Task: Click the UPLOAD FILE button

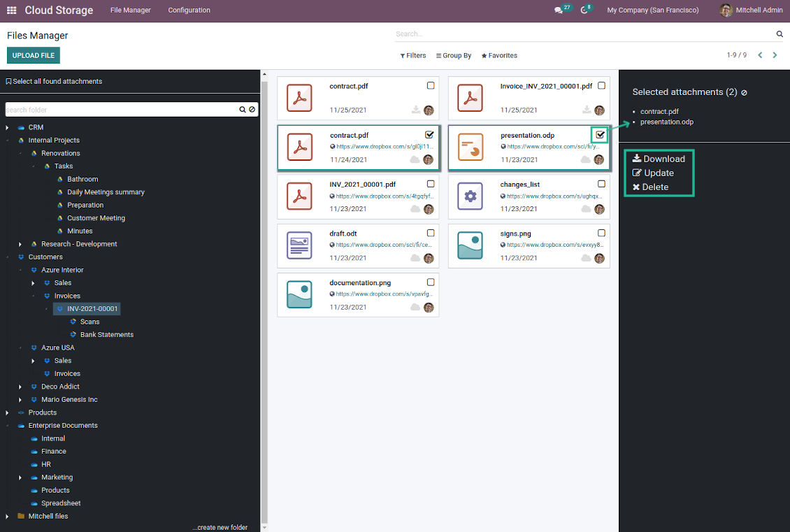Action: tap(34, 55)
